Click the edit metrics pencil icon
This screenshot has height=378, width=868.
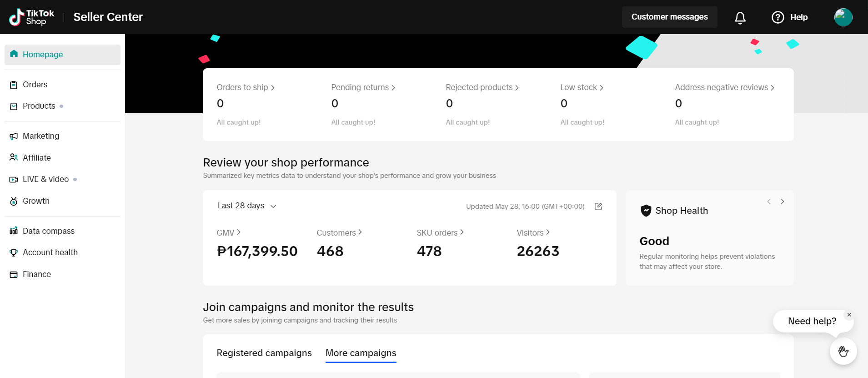pyautogui.click(x=598, y=207)
